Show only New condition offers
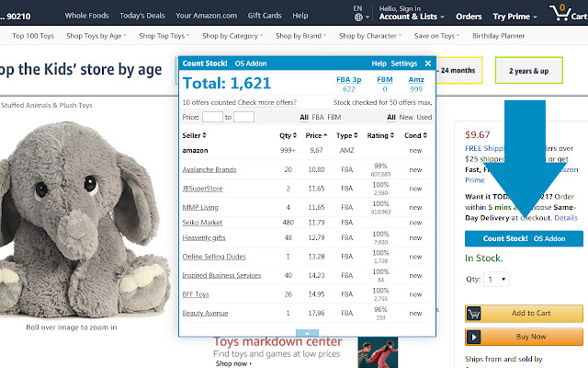Screen dimensions: 588x368 [405, 117]
